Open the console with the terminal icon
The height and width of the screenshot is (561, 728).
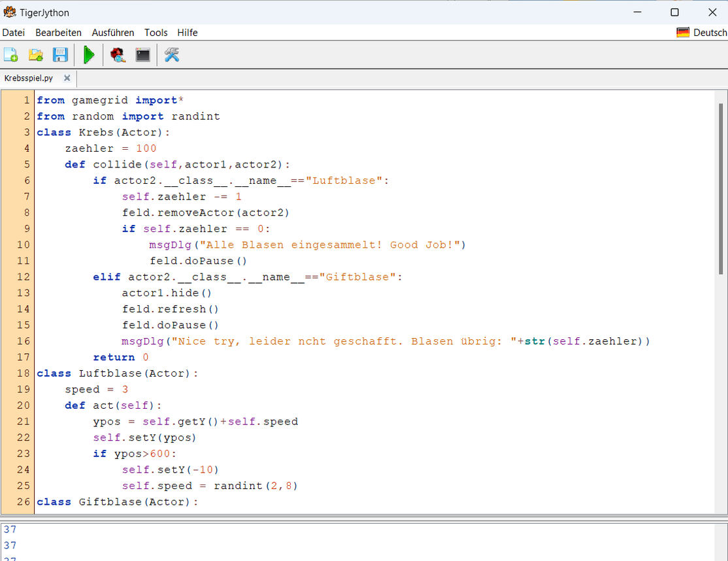coord(142,55)
